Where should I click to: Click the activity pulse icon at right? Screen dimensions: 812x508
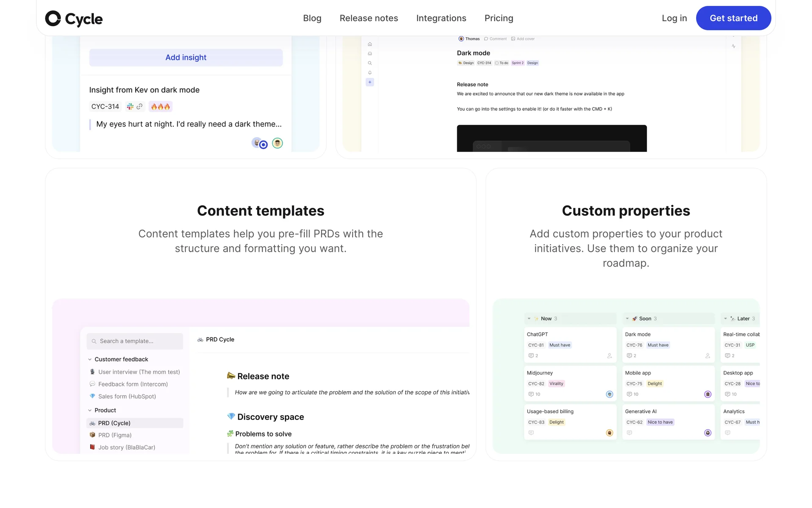tap(733, 46)
